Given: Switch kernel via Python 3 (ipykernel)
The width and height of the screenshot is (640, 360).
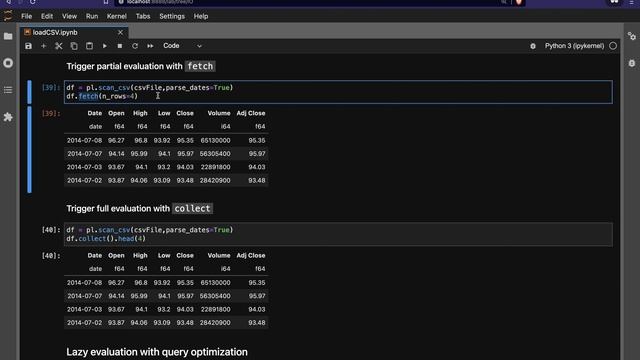Looking at the screenshot, I should (x=574, y=46).
